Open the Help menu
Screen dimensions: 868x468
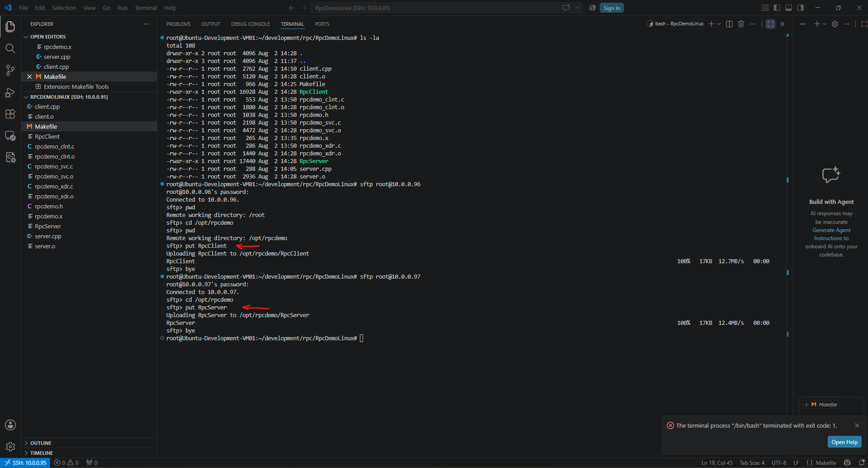click(170, 8)
